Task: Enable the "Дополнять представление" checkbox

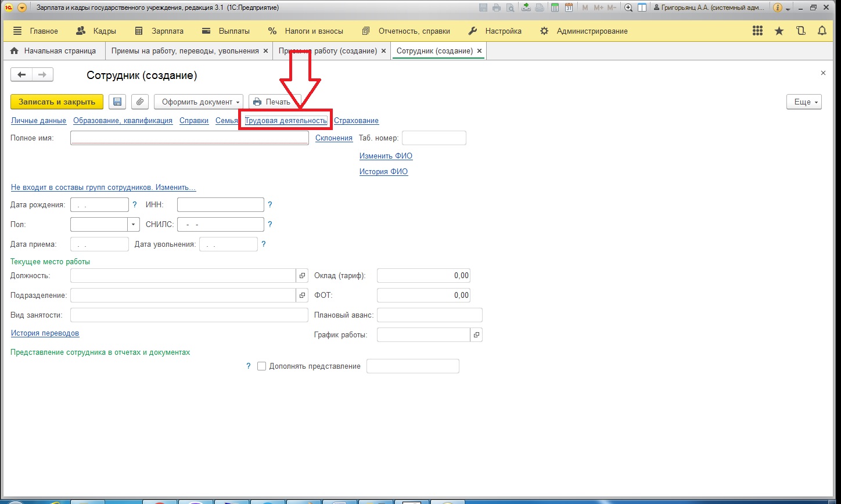Action: pos(261,366)
